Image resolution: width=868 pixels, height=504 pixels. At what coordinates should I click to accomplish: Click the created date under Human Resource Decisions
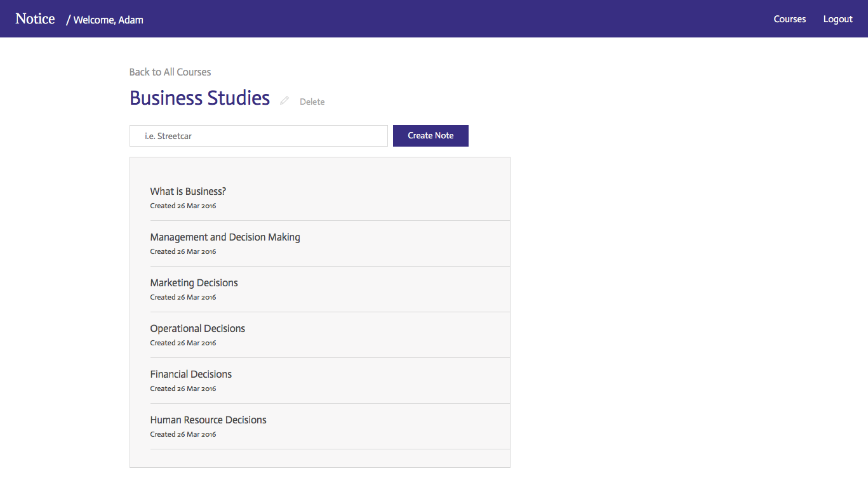tap(183, 434)
